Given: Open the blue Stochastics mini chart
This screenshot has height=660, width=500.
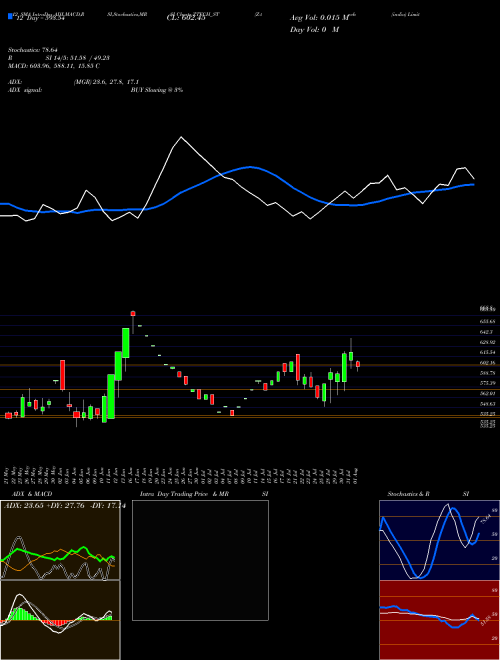Looking at the screenshot, I should click(x=439, y=540).
